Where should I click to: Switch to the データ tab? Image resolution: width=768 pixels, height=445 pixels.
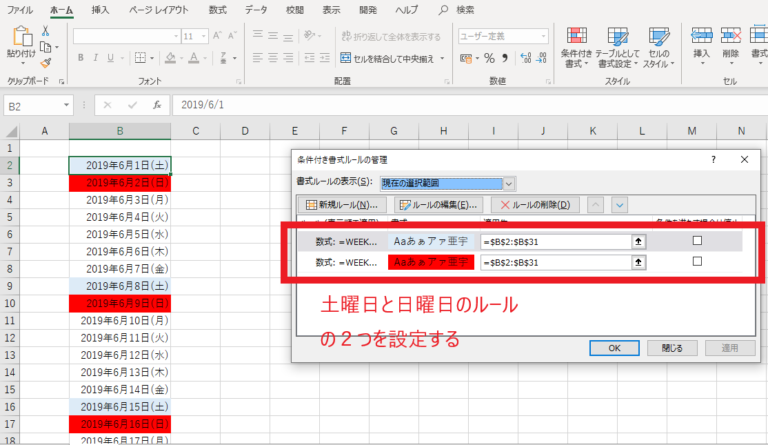[256, 10]
